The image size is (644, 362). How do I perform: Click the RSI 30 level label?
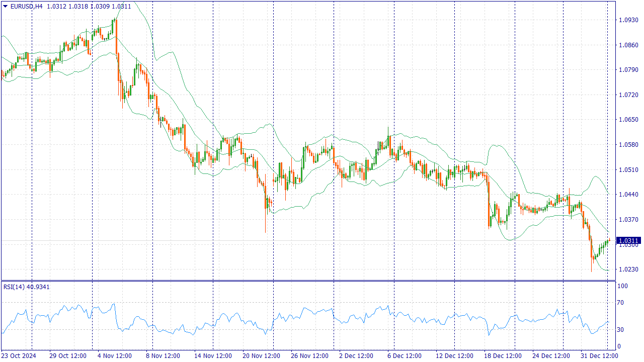tap(621, 330)
